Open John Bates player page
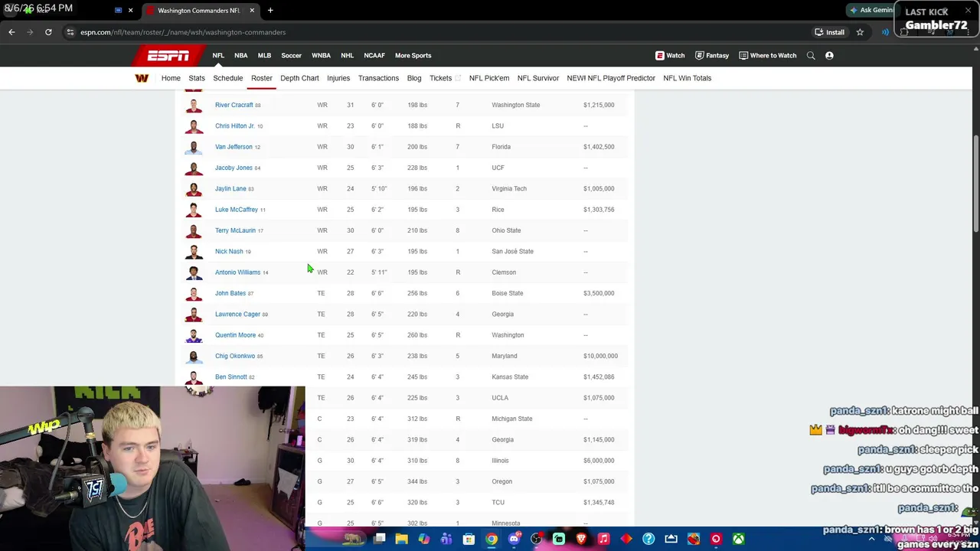 (x=230, y=293)
